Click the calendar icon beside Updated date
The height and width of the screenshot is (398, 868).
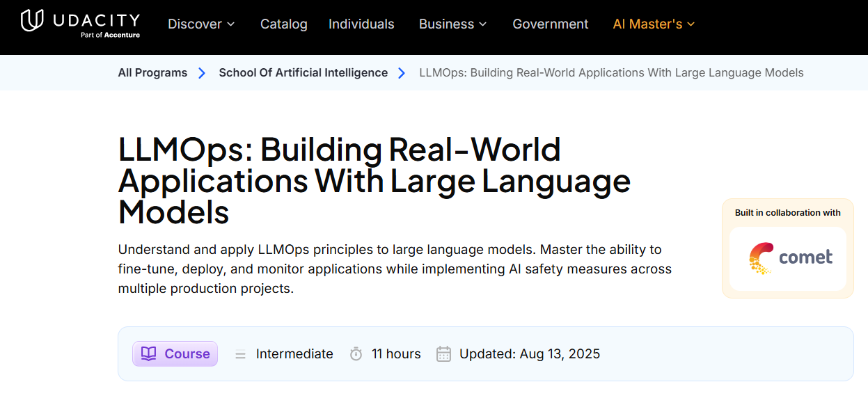[443, 353]
